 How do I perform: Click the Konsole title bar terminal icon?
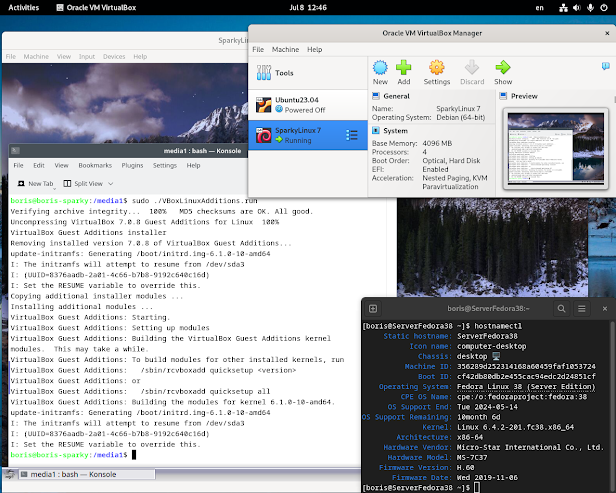(x=15, y=150)
